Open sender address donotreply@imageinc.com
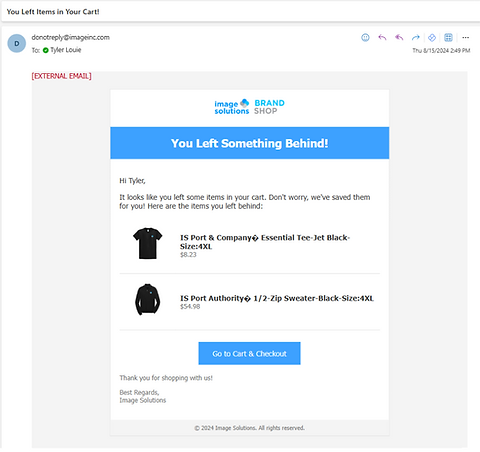This screenshot has width=480, height=452. (71, 37)
